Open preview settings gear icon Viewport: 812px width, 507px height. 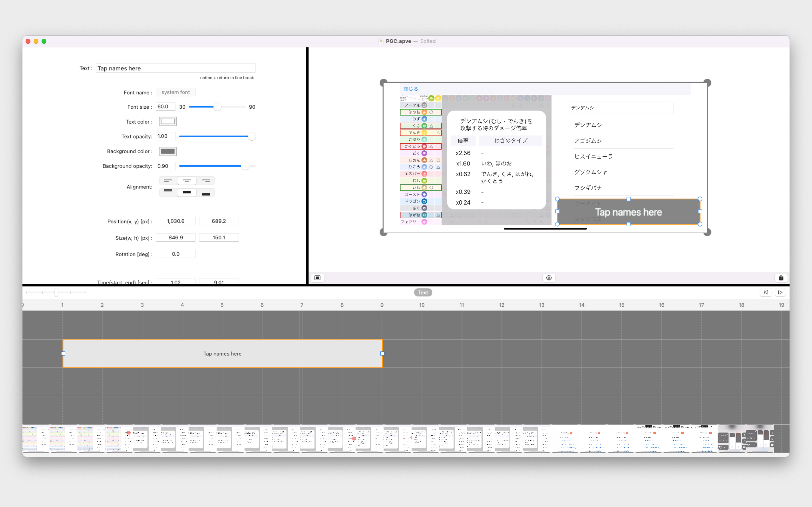[x=549, y=278]
